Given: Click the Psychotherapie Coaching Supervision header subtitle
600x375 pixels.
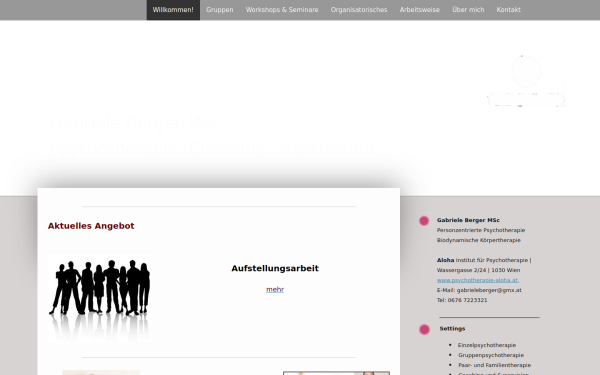Looking at the screenshot, I should [212, 148].
